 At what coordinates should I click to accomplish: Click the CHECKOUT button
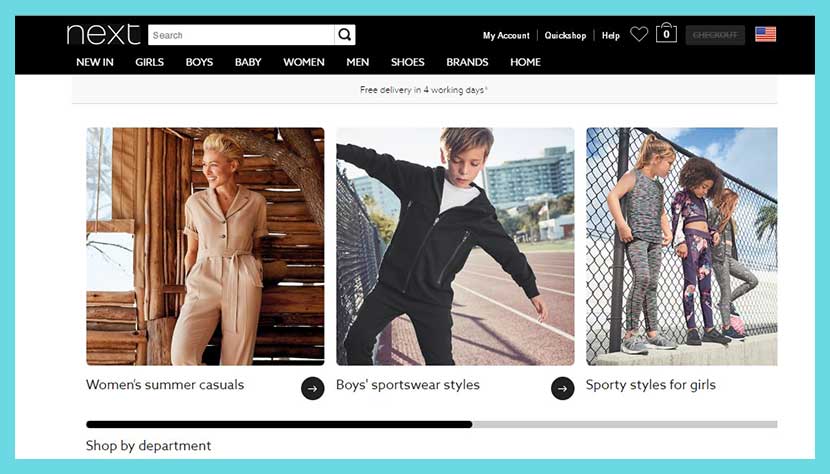tap(715, 35)
